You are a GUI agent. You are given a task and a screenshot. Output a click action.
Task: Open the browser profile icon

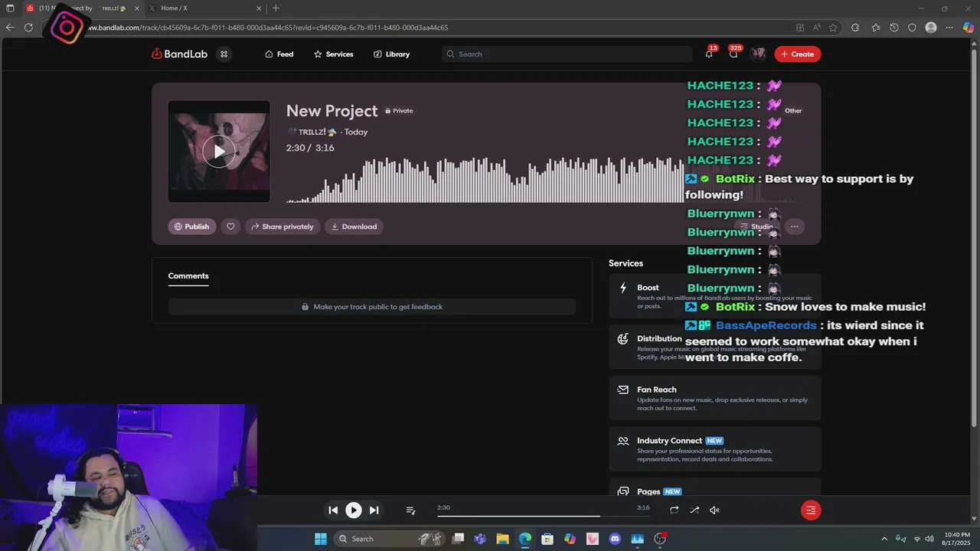tap(931, 28)
